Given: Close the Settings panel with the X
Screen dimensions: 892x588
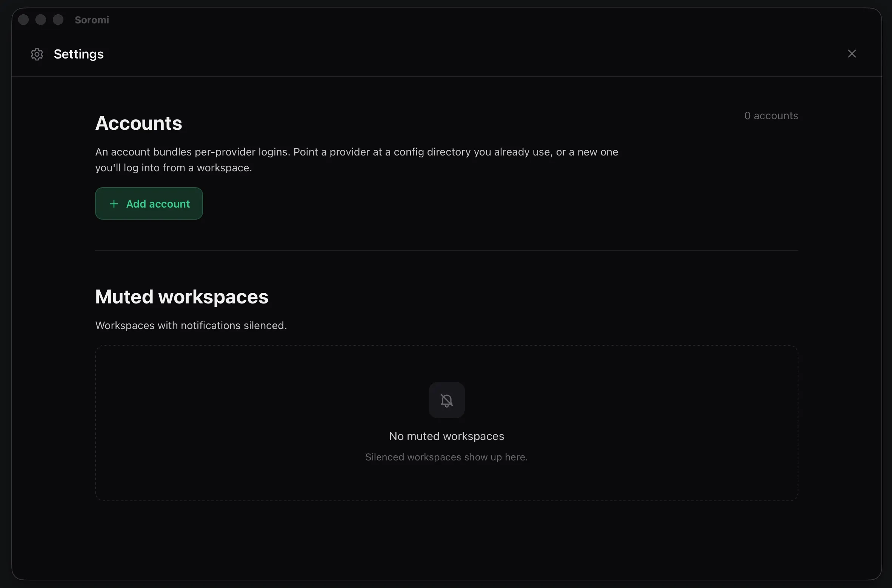Looking at the screenshot, I should (852, 54).
